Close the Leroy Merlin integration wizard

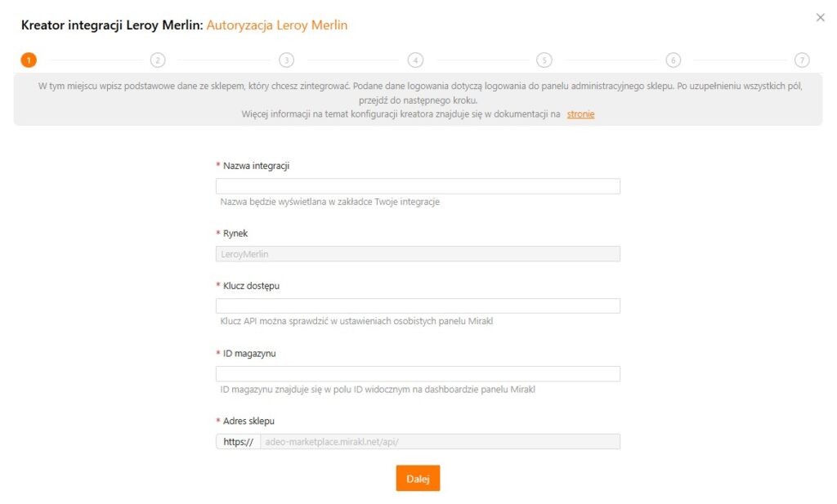tap(821, 17)
